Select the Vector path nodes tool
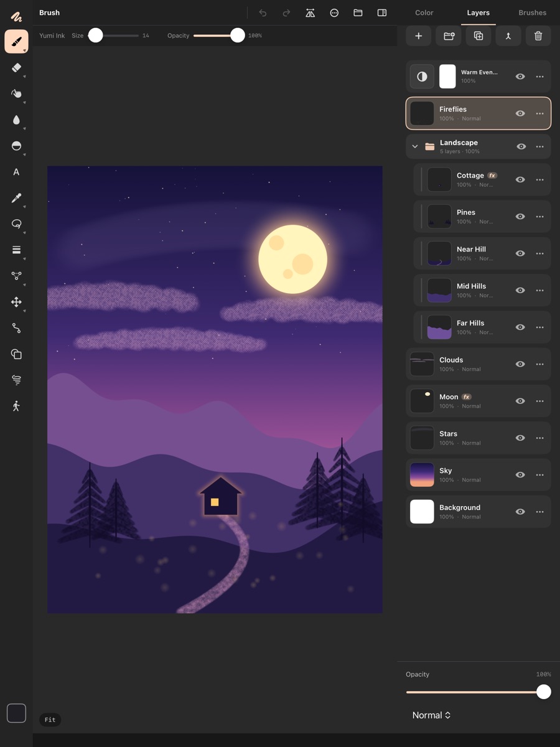 (x=16, y=276)
